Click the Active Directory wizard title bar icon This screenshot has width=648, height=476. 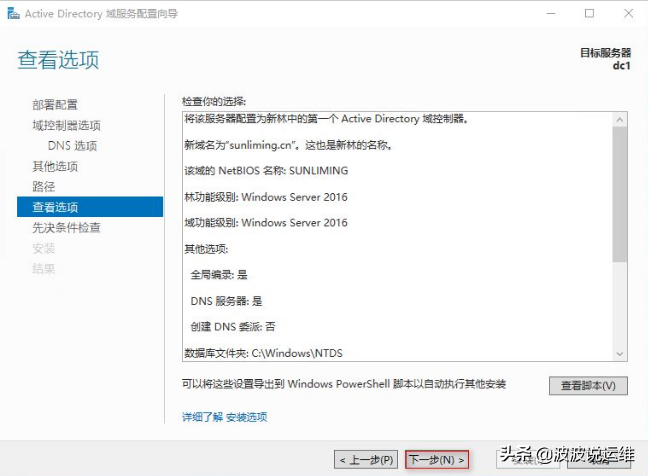[x=13, y=13]
